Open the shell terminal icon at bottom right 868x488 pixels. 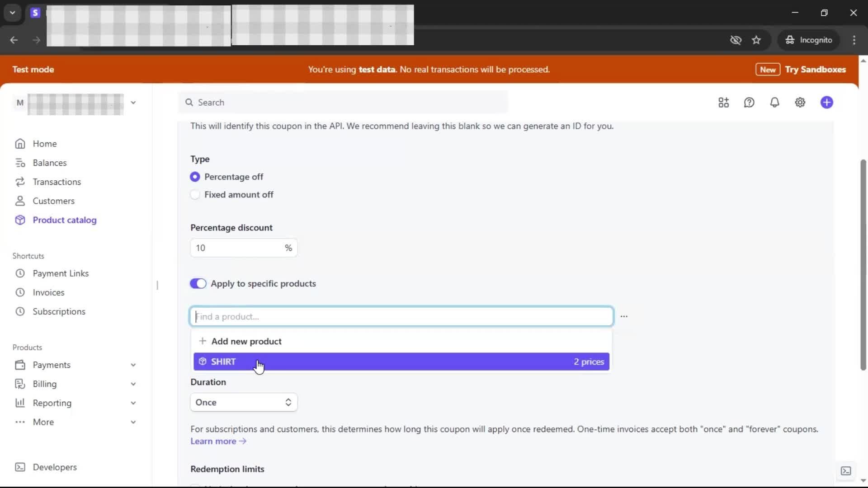[846, 471]
